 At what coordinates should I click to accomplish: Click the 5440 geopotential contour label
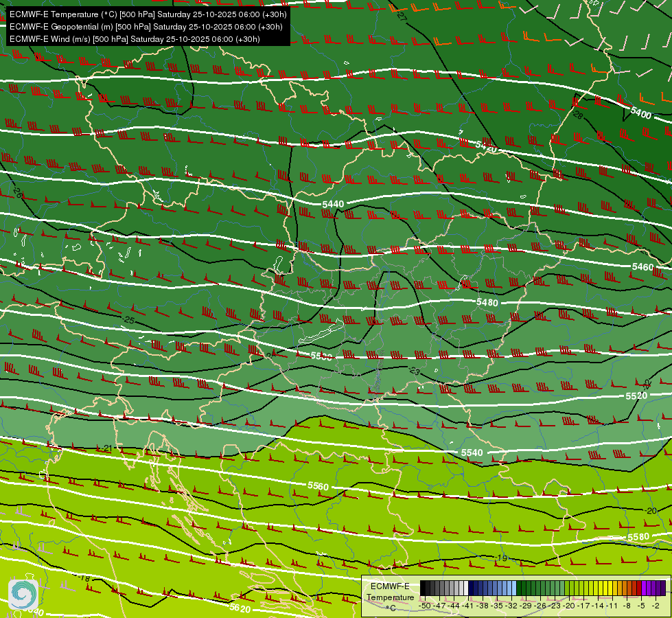(x=333, y=204)
